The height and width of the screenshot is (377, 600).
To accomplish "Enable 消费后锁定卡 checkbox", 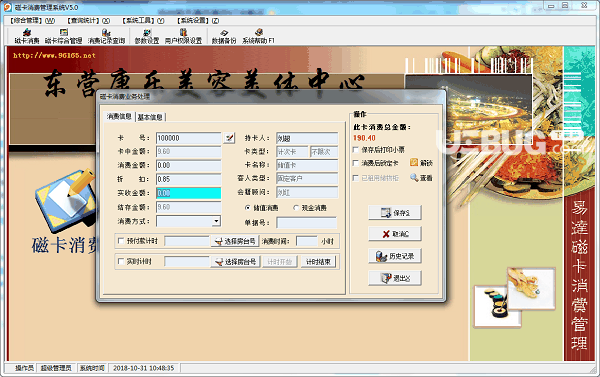I will pyautogui.click(x=355, y=163).
